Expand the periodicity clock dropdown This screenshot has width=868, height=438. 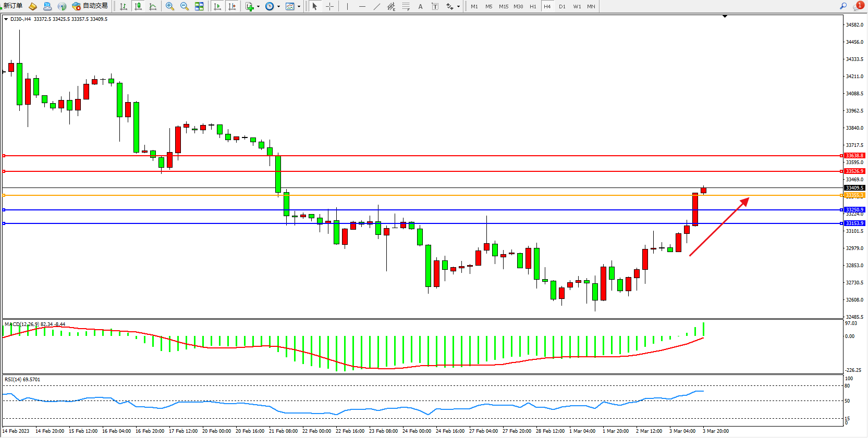(278, 7)
